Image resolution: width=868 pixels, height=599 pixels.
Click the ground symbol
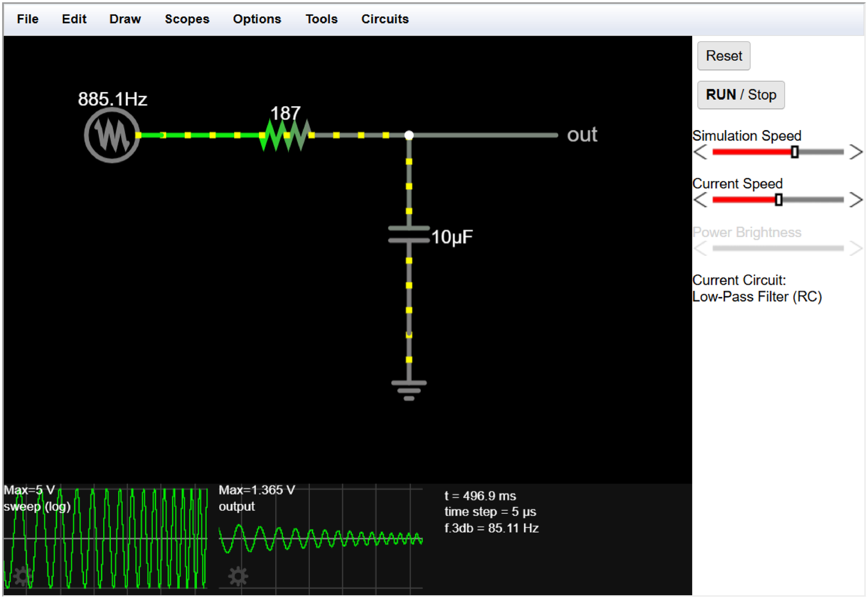(x=409, y=390)
